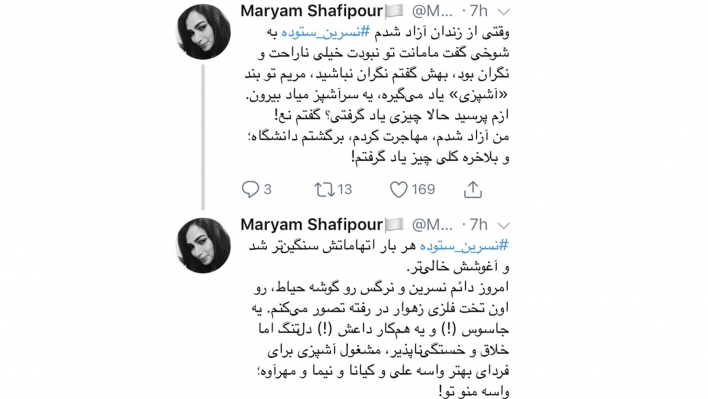Screen dimensions: 708x399
Task: Expand first tweet's options chevron
Action: click(504, 12)
